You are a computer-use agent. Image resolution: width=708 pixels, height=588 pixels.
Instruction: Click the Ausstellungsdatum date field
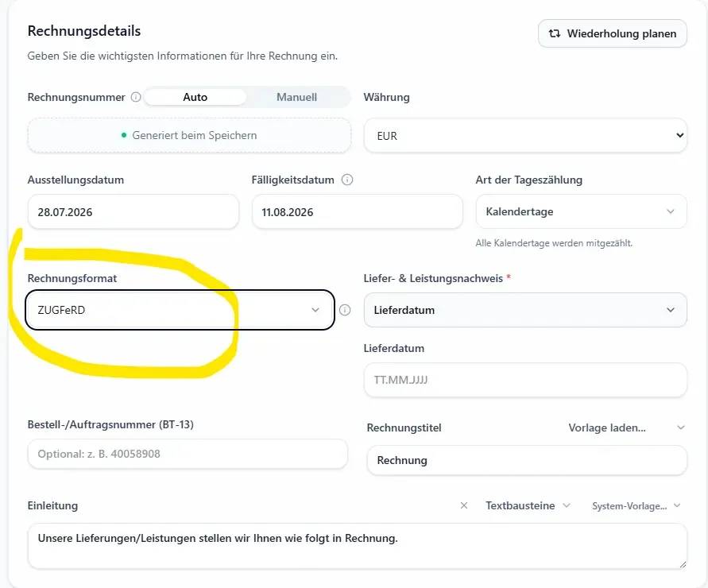pyautogui.click(x=133, y=212)
